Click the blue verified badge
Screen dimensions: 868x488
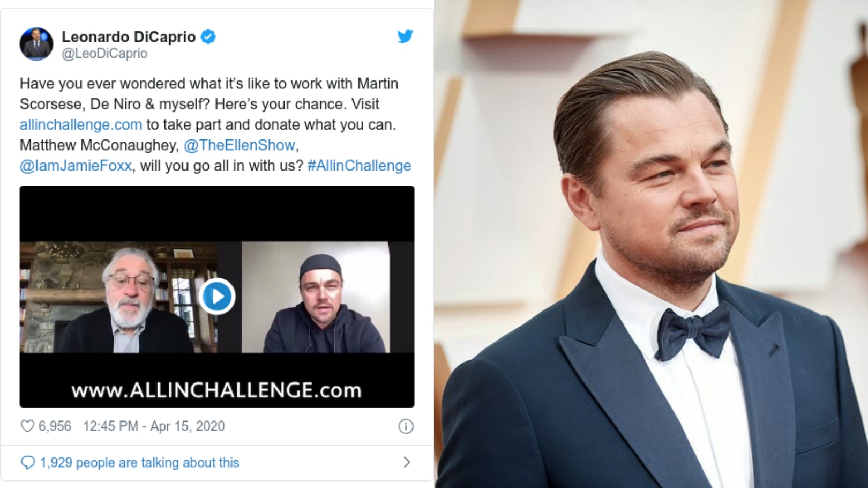208,36
